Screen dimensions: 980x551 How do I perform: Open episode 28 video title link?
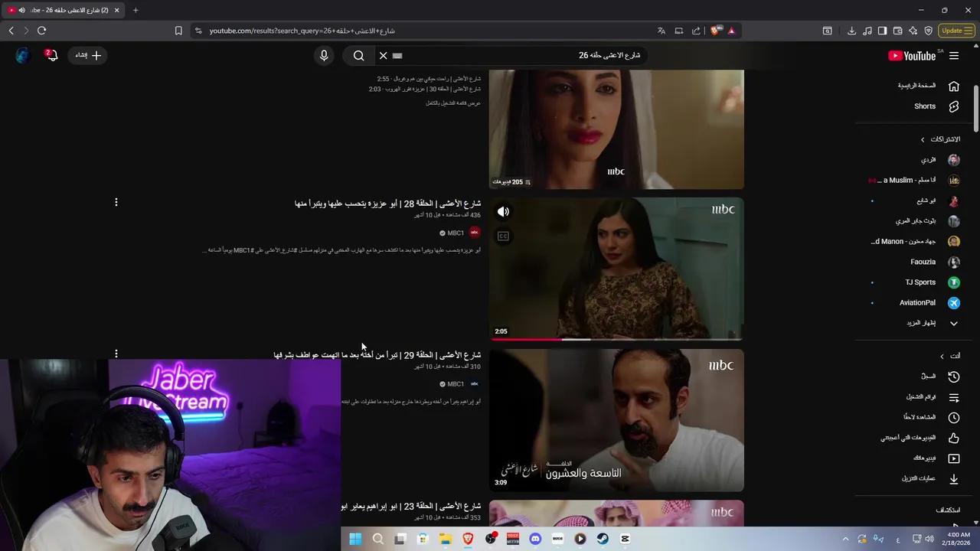coord(387,204)
